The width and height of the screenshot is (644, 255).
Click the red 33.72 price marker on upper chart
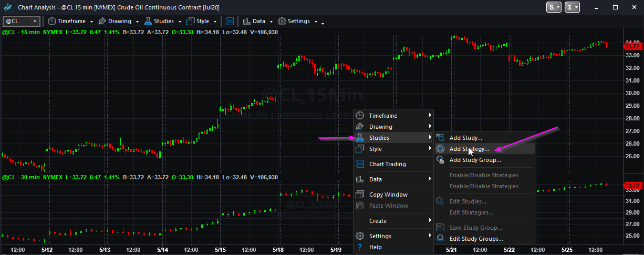click(630, 46)
